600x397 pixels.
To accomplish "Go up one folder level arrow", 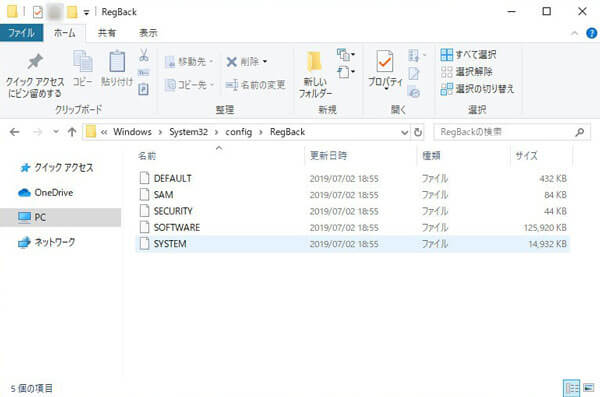I will point(72,132).
